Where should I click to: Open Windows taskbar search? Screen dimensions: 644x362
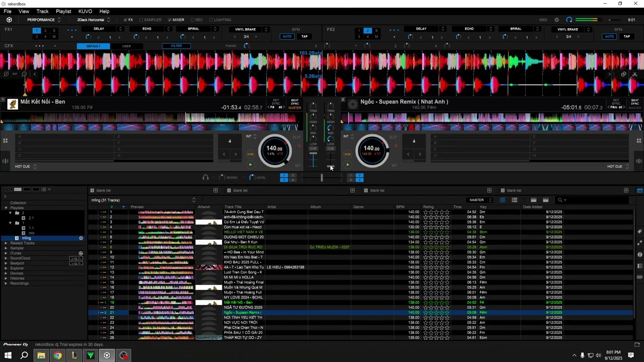point(24,355)
